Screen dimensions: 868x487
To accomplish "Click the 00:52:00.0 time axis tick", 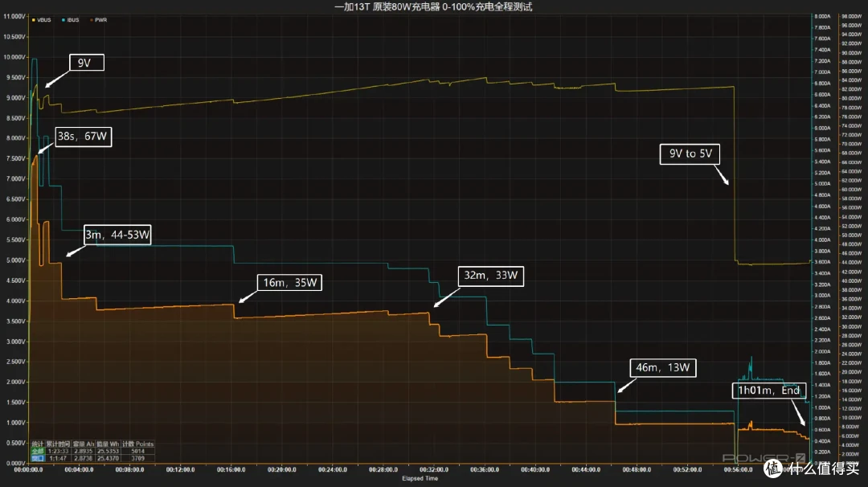I will (x=687, y=469).
